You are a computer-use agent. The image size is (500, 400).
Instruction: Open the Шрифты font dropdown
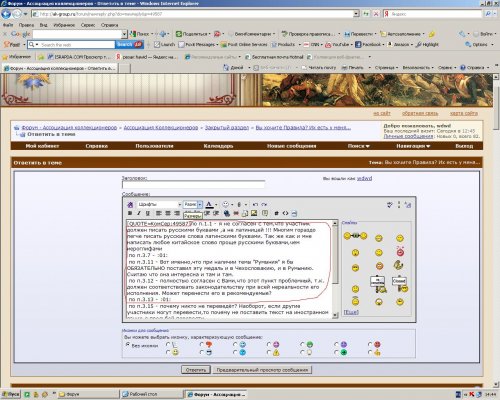(x=159, y=204)
